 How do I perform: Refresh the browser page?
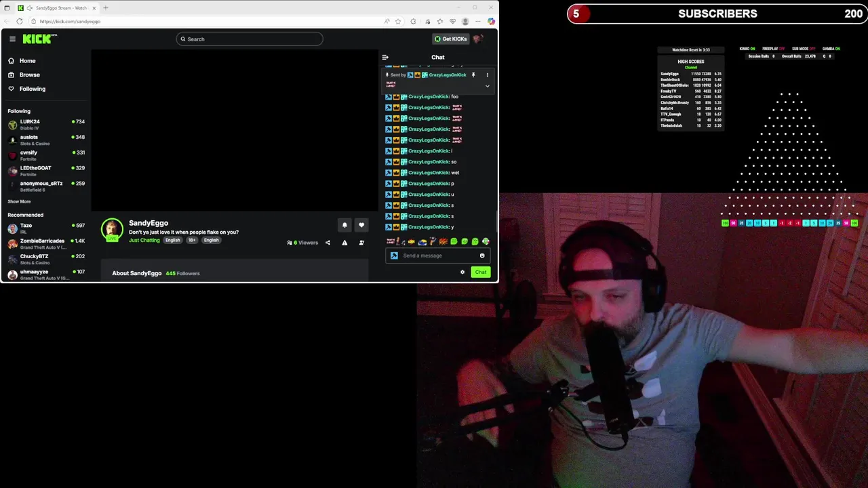(20, 21)
